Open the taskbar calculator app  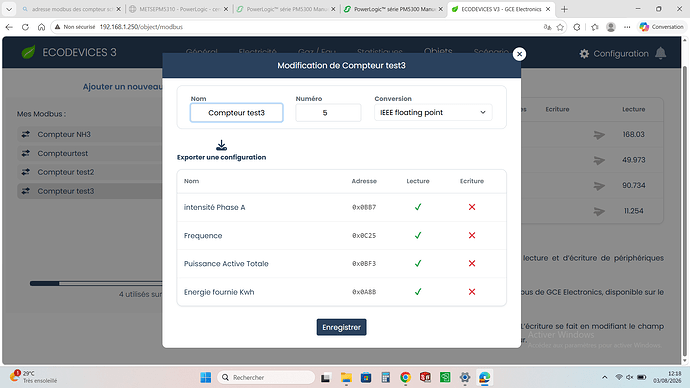[x=385, y=377]
